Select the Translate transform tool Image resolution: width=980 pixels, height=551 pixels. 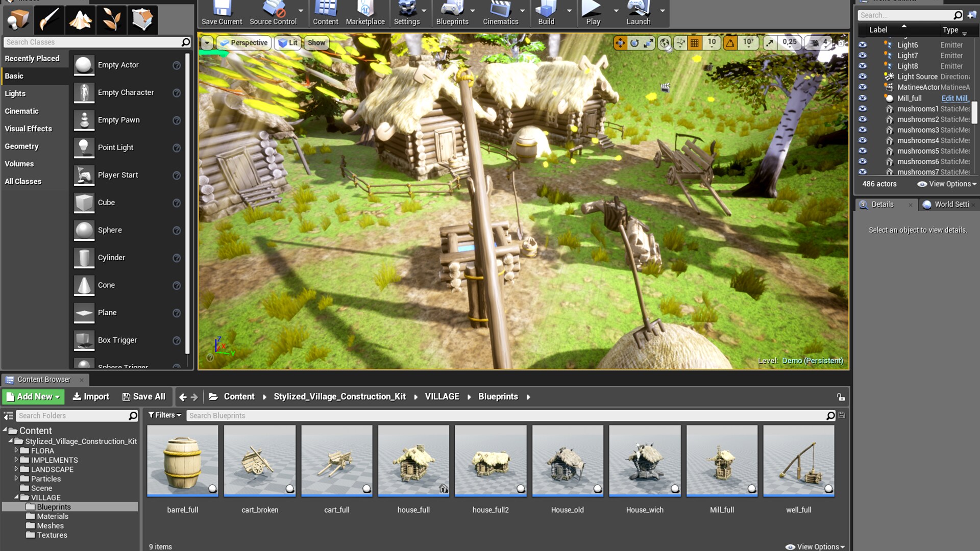[x=620, y=43]
